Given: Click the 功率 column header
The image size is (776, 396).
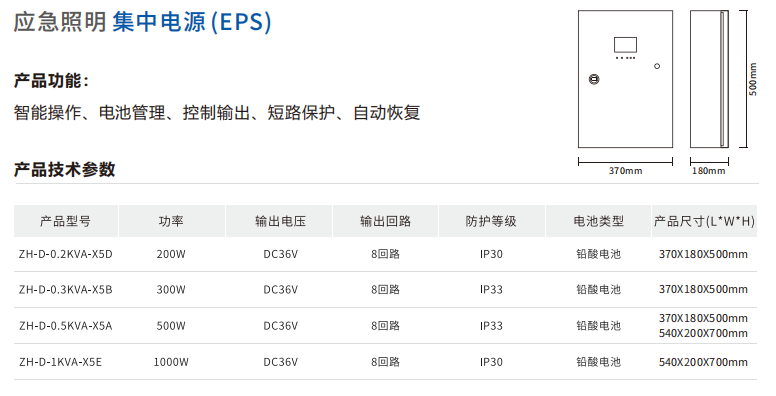Looking at the screenshot, I should pyautogui.click(x=171, y=221).
